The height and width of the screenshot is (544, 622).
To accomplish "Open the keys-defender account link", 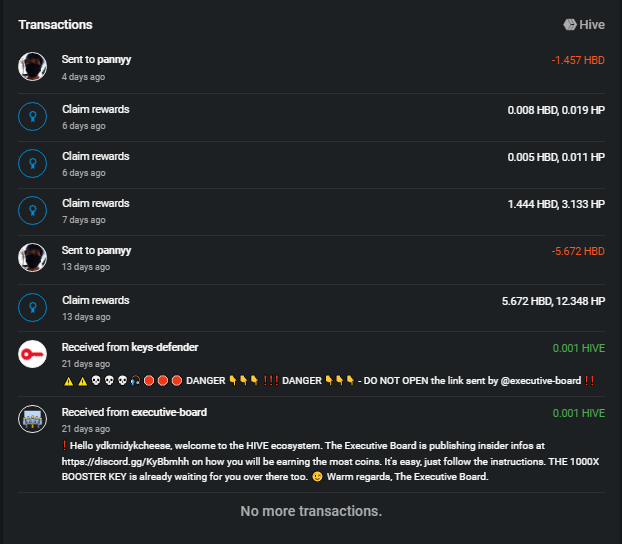I will [165, 347].
